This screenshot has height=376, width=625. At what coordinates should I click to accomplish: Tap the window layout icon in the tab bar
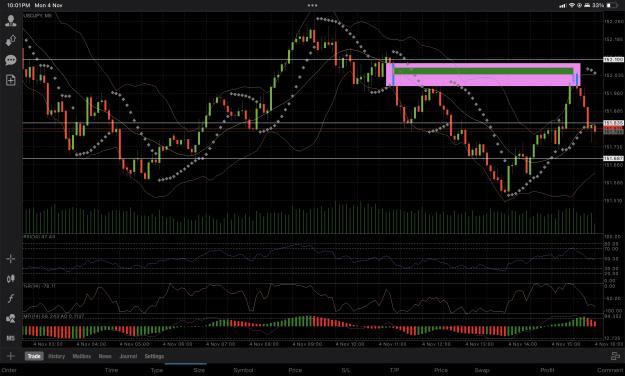pos(615,356)
